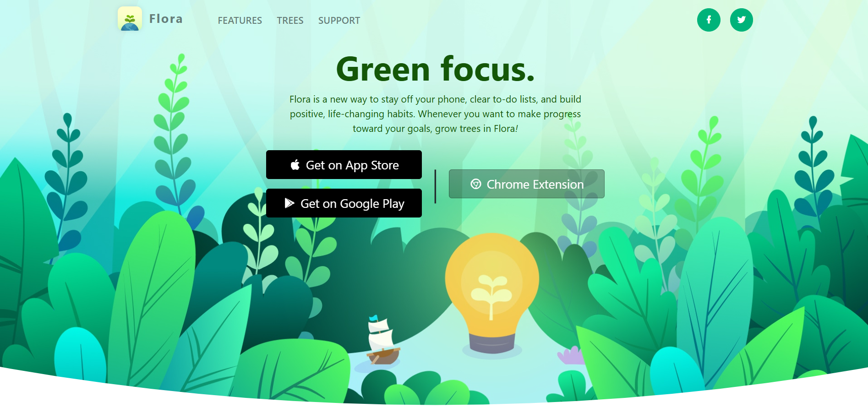
Task: Click the purple flower near the bulb
Action: [x=570, y=355]
